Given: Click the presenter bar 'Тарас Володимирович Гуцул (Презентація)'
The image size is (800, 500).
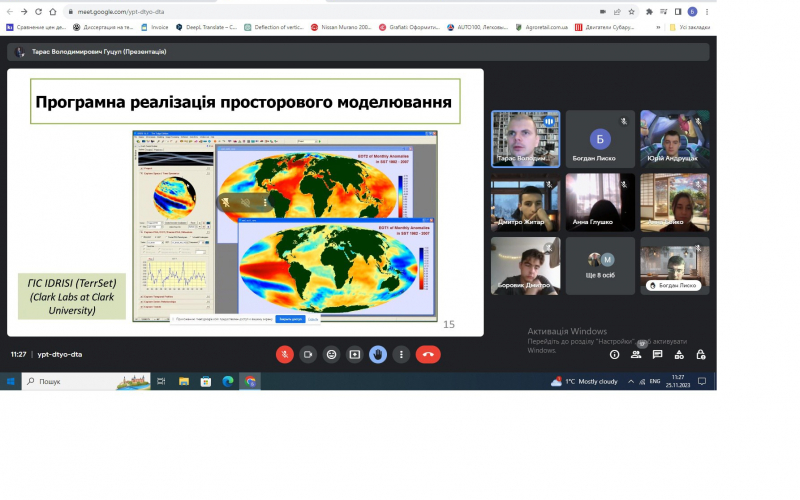Looking at the screenshot, I should [x=358, y=52].
